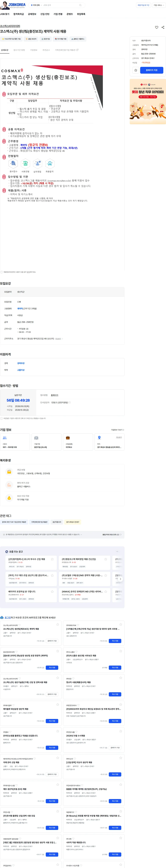
Task: Open the 기업·연봉 menu
Action: (x=58, y=14)
